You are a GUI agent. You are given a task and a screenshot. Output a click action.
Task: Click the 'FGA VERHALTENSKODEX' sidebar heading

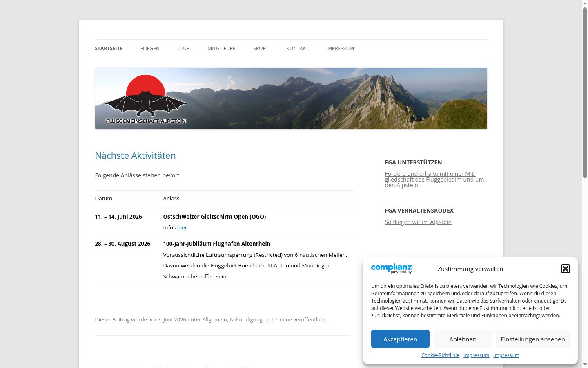click(419, 211)
